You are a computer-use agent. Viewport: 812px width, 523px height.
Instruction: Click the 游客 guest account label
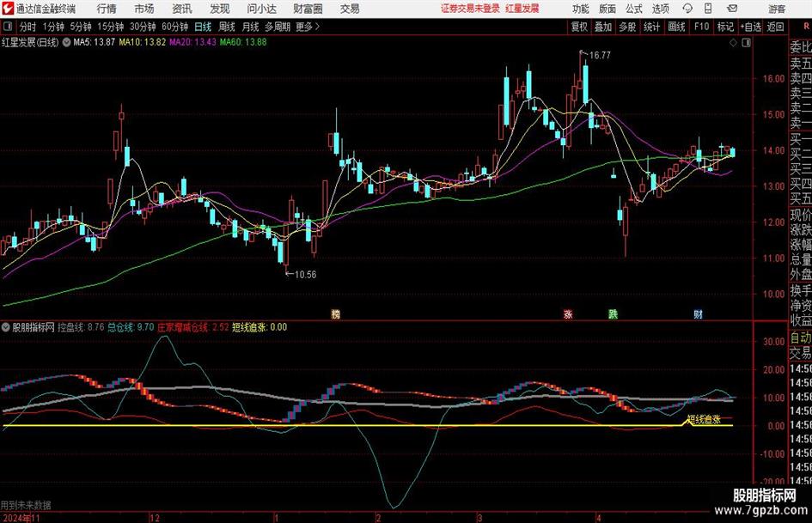coord(777,9)
